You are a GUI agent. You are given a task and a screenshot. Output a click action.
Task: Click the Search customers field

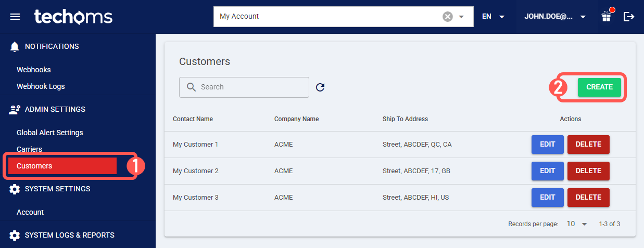(244, 87)
